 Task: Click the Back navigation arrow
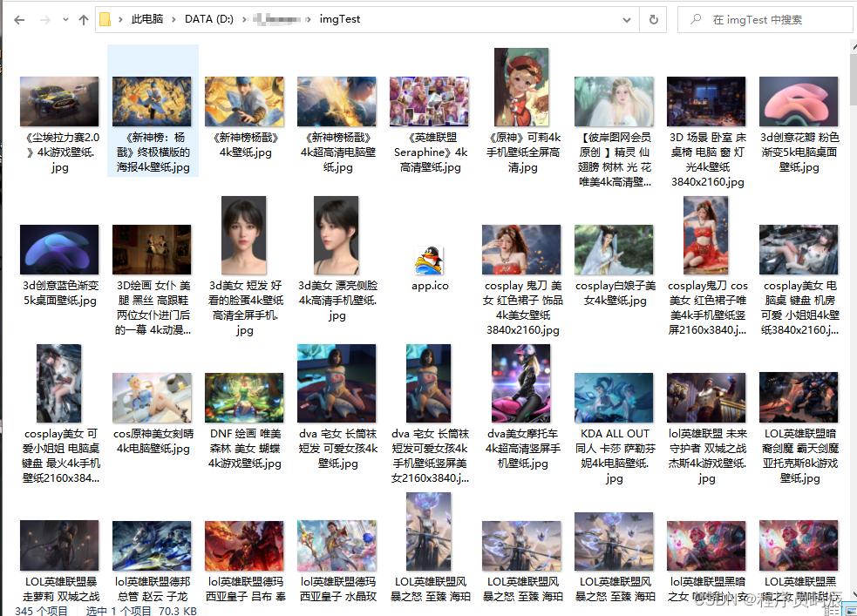pos(19,20)
